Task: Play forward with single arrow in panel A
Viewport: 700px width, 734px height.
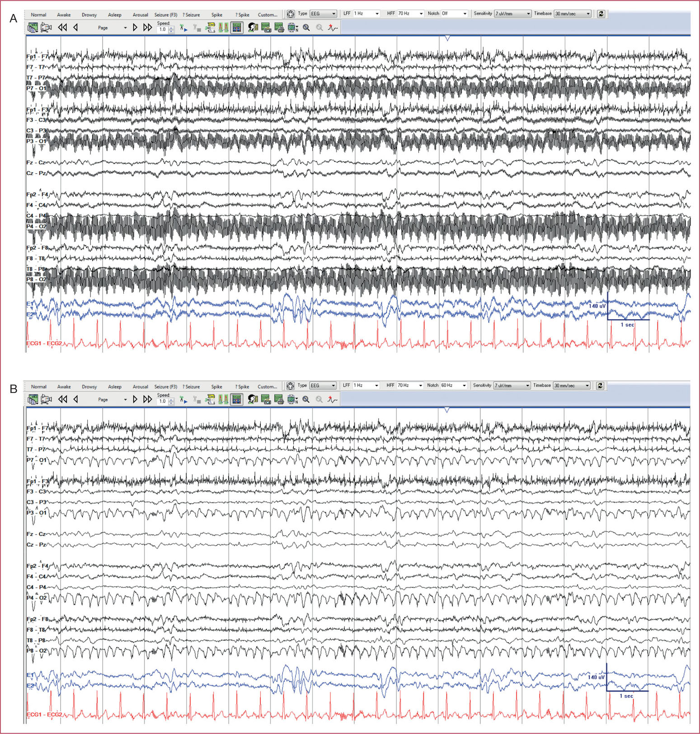Action: click(x=135, y=28)
